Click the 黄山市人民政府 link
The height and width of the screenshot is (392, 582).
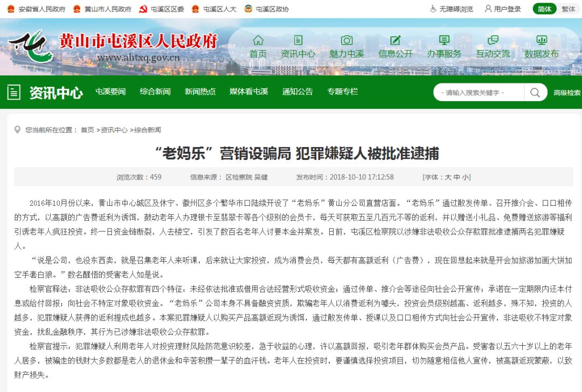[x=108, y=9]
